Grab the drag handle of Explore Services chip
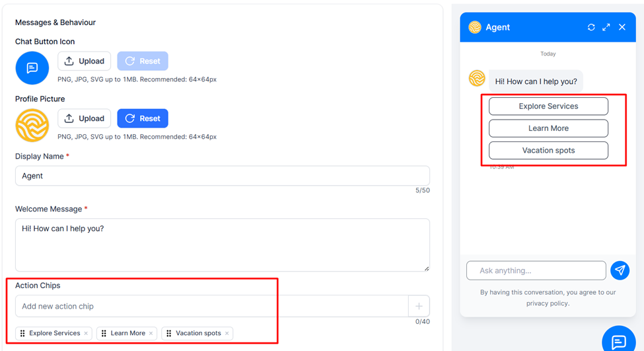 point(22,333)
